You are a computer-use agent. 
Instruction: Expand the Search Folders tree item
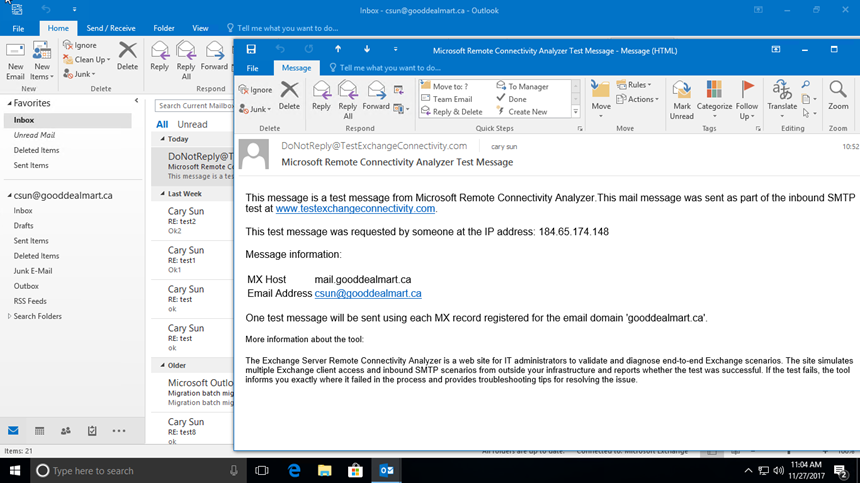point(10,316)
